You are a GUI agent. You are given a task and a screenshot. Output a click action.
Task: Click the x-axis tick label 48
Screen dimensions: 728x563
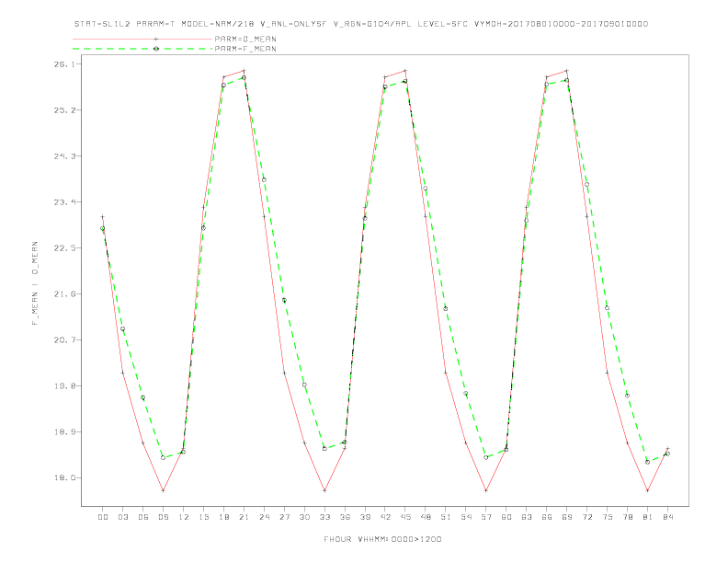pos(426,517)
